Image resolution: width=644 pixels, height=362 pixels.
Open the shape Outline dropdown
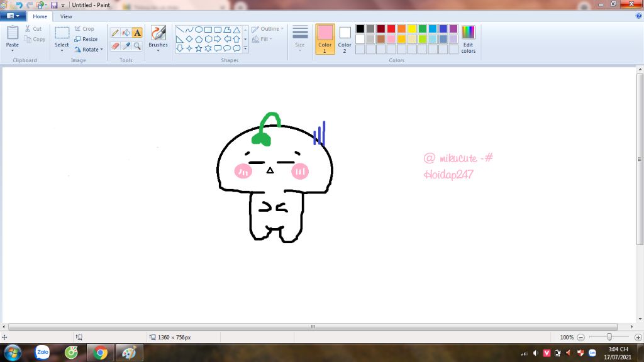click(267, 29)
